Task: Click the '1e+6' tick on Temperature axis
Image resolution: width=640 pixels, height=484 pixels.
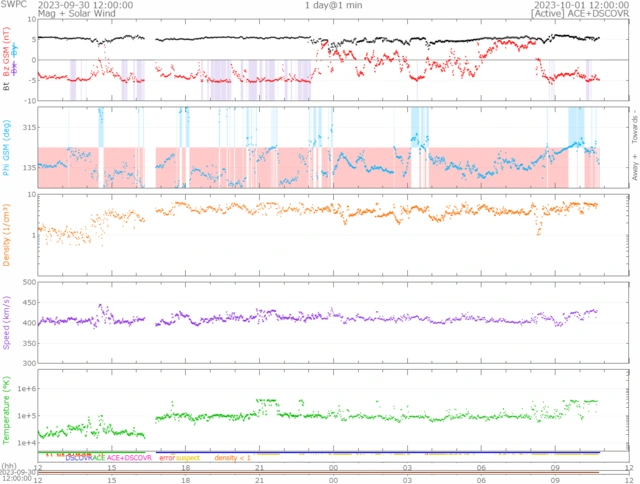Action: coord(27,389)
